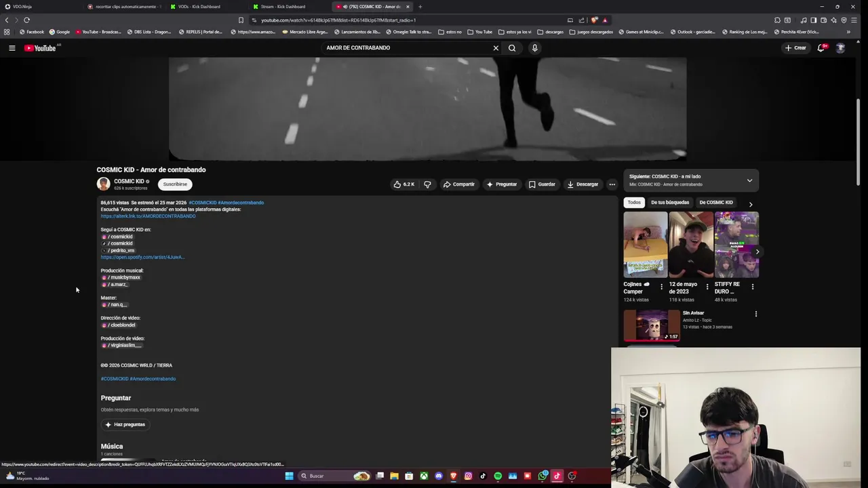Click the browser address bar URL
The height and width of the screenshot is (488, 868).
click(339, 20)
